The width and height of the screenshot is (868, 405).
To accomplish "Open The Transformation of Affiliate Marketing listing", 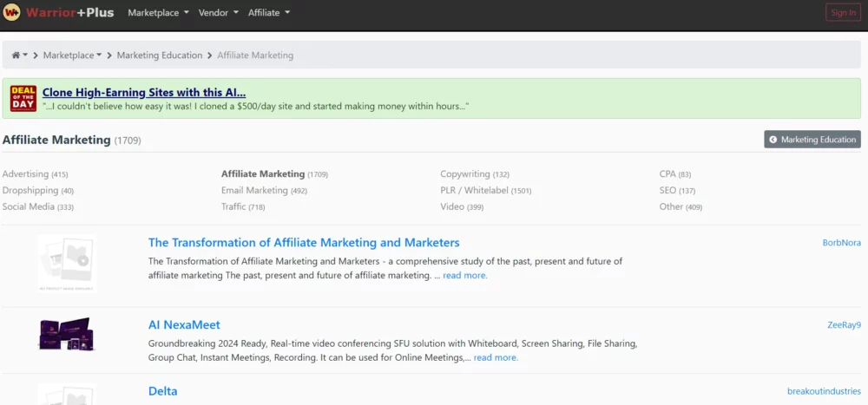I will [x=304, y=242].
